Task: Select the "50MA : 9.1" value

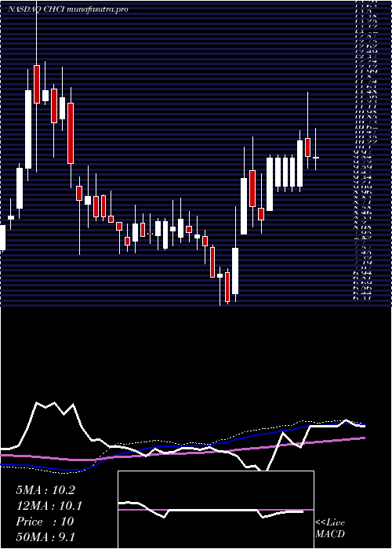Action: click(x=45, y=537)
